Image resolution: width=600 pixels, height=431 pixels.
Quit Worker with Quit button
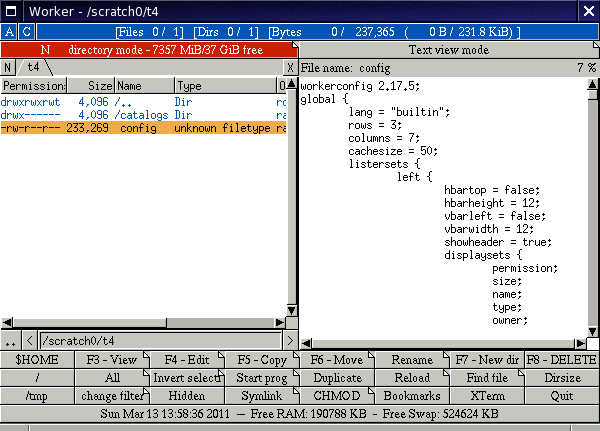click(x=562, y=396)
